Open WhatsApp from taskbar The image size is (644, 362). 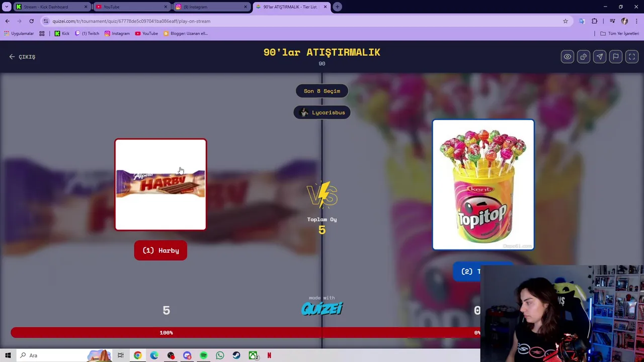pos(220,355)
